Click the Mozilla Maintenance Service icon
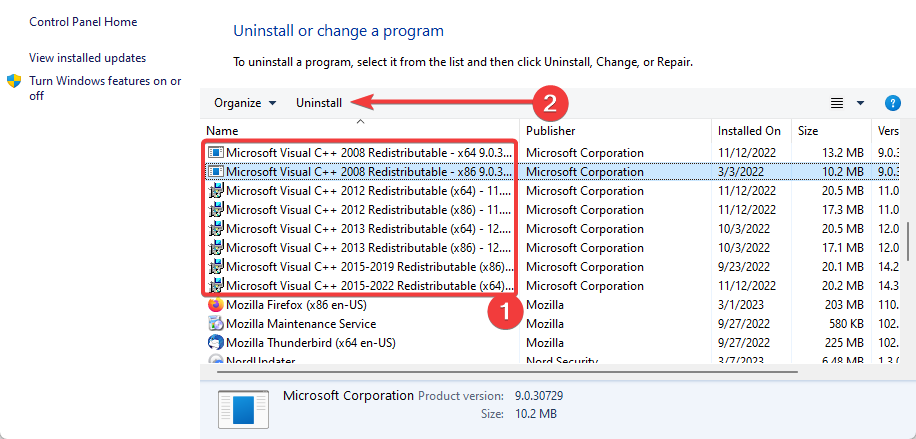Image resolution: width=916 pixels, height=439 pixels. click(216, 324)
